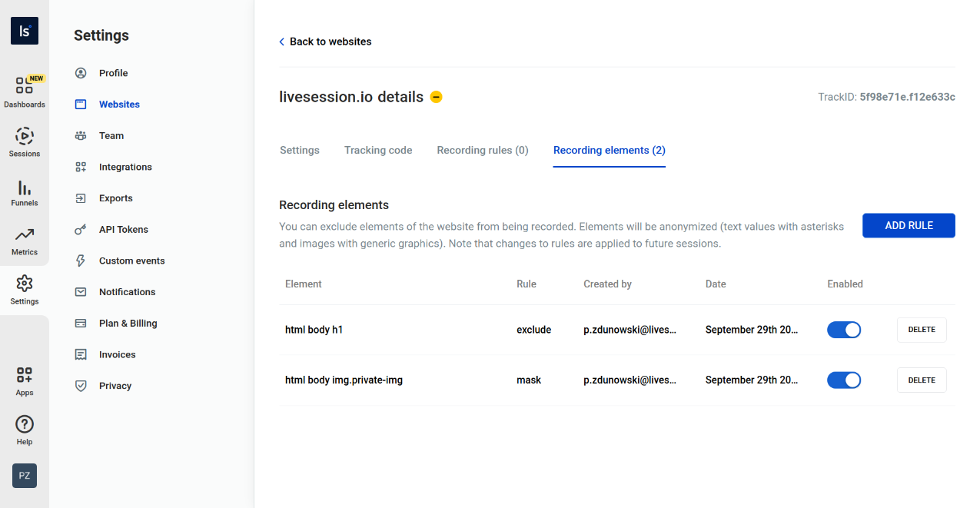Open Plan & Billing settings
This screenshot has height=508, width=980.
point(128,323)
